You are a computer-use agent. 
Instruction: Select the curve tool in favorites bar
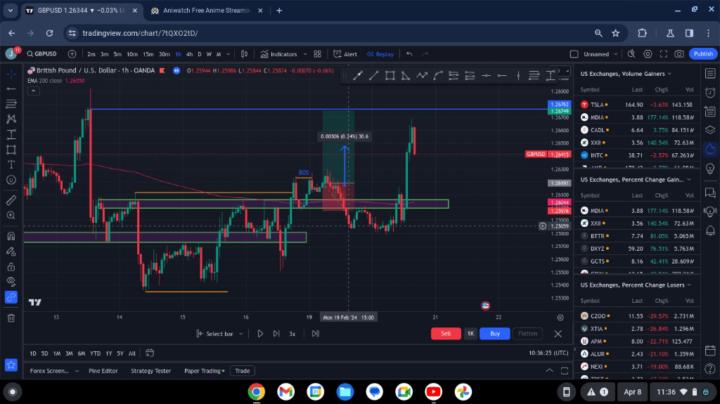coord(438,76)
